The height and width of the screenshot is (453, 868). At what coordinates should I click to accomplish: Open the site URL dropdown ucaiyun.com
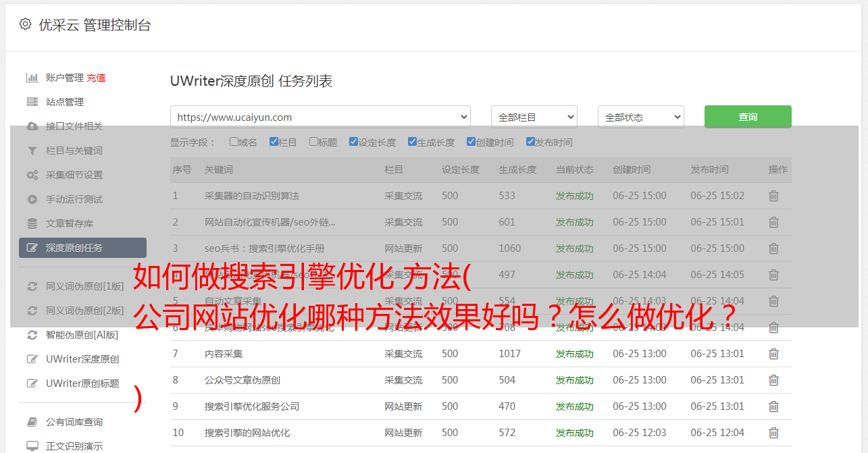click(x=320, y=117)
